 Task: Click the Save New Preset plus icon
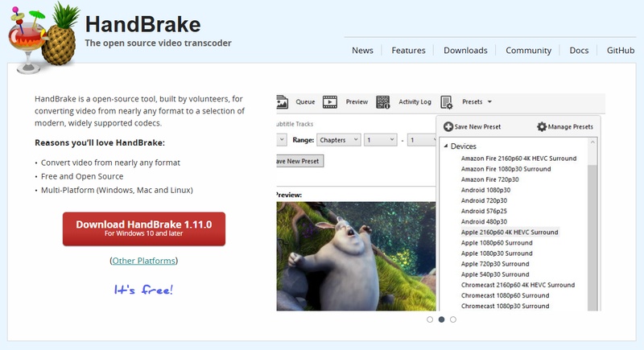pyautogui.click(x=448, y=127)
